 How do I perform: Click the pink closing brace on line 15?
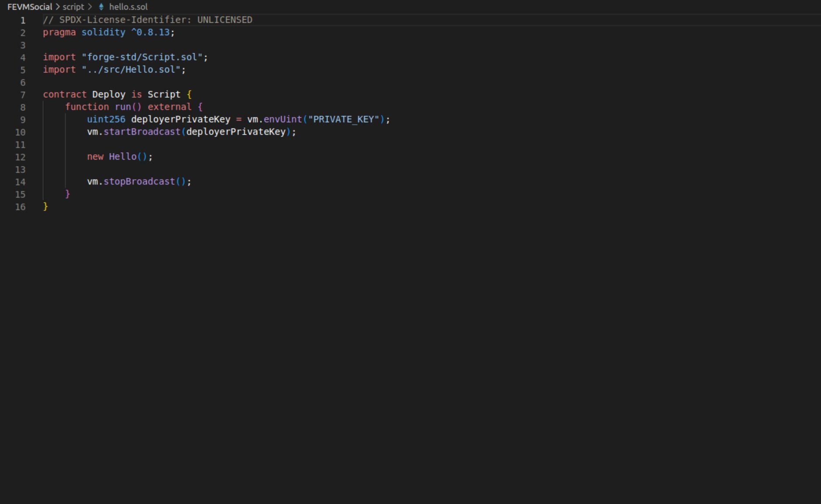point(67,194)
